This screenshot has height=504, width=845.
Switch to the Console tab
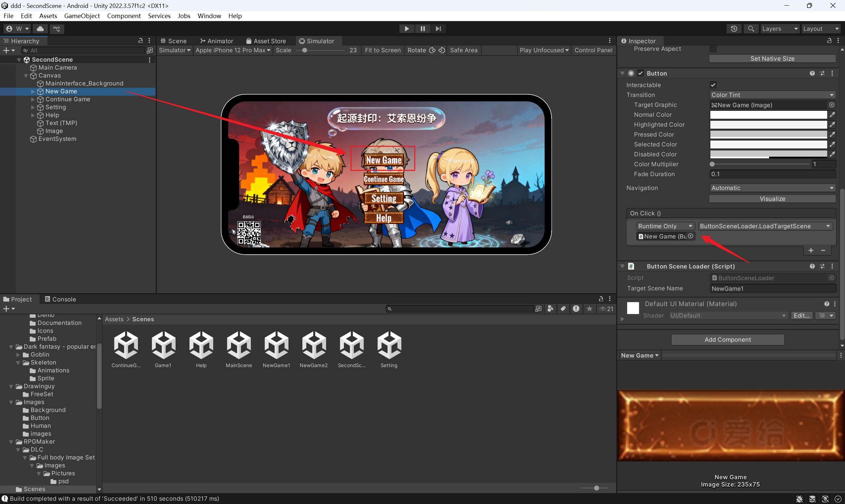coord(60,299)
